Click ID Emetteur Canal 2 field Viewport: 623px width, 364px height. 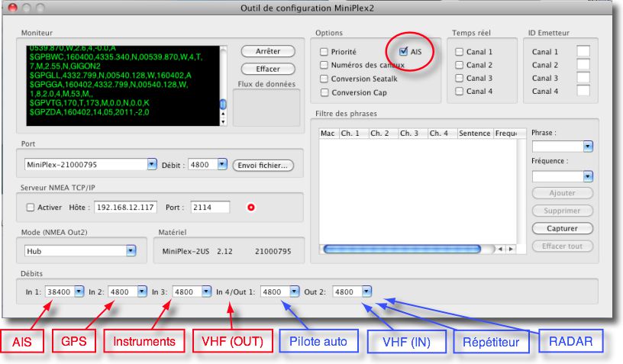point(583,64)
